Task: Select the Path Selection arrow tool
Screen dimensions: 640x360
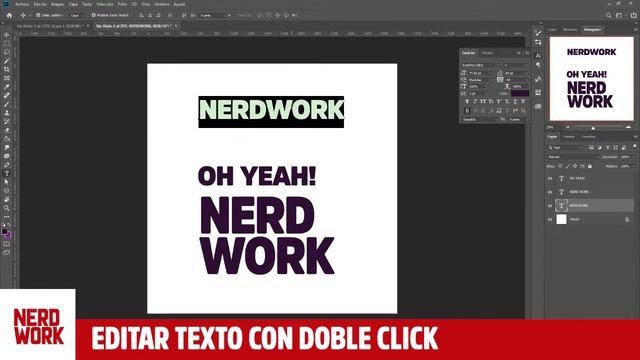Action: pyautogui.click(x=7, y=182)
